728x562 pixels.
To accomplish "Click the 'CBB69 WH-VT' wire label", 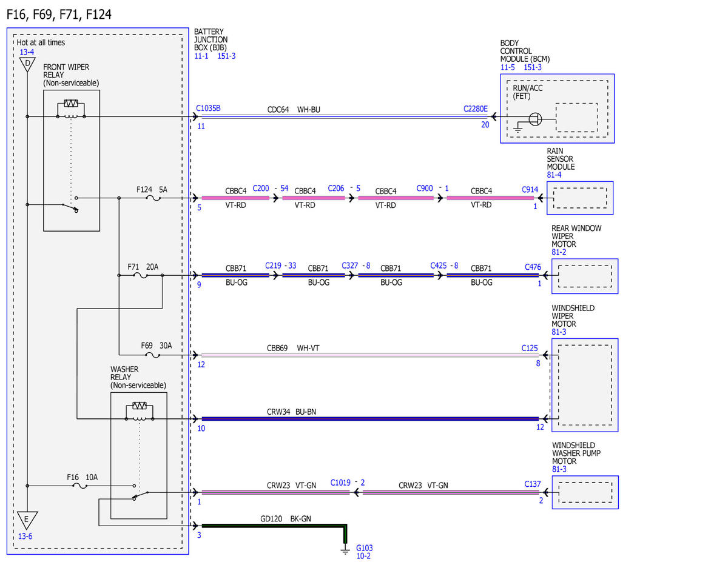I will pos(293,349).
